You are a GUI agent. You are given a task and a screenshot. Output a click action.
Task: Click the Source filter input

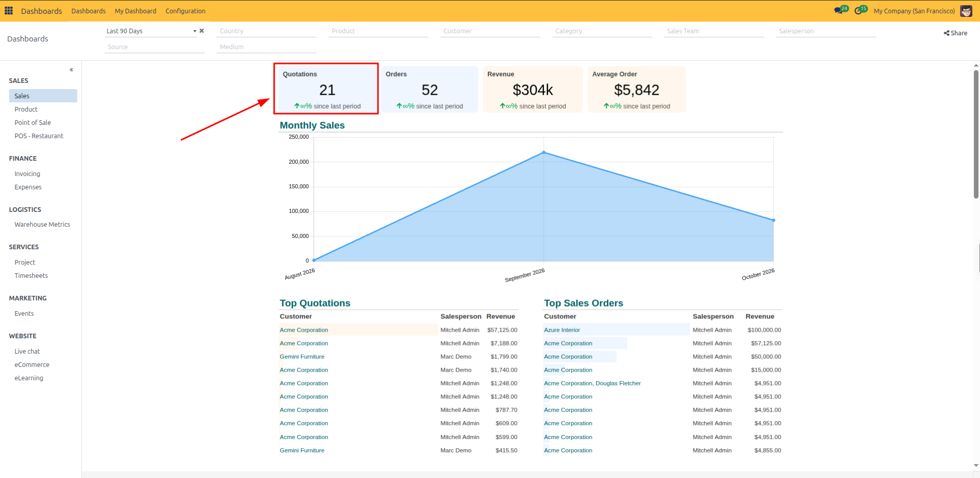[154, 47]
